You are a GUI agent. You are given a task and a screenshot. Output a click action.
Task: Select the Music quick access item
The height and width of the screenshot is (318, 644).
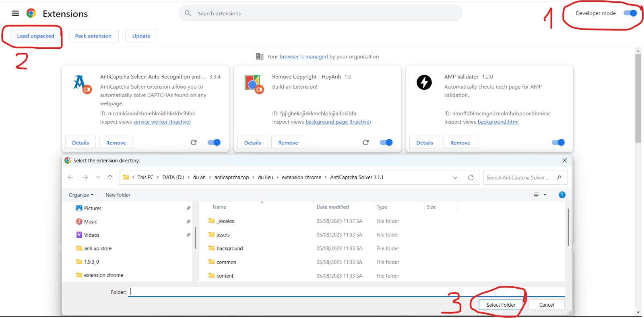87,221
